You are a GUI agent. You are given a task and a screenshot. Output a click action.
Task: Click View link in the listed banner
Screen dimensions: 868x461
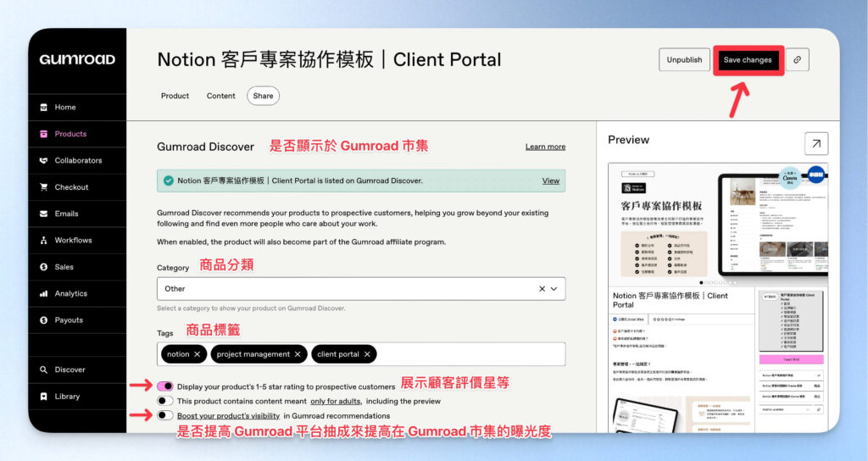[x=551, y=181]
